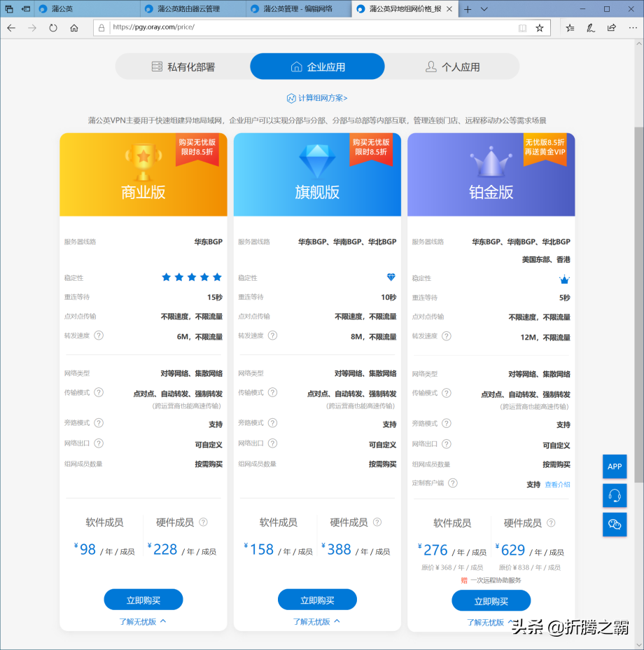Click 硬件成员 help icon in 旗舰版

[x=377, y=522]
